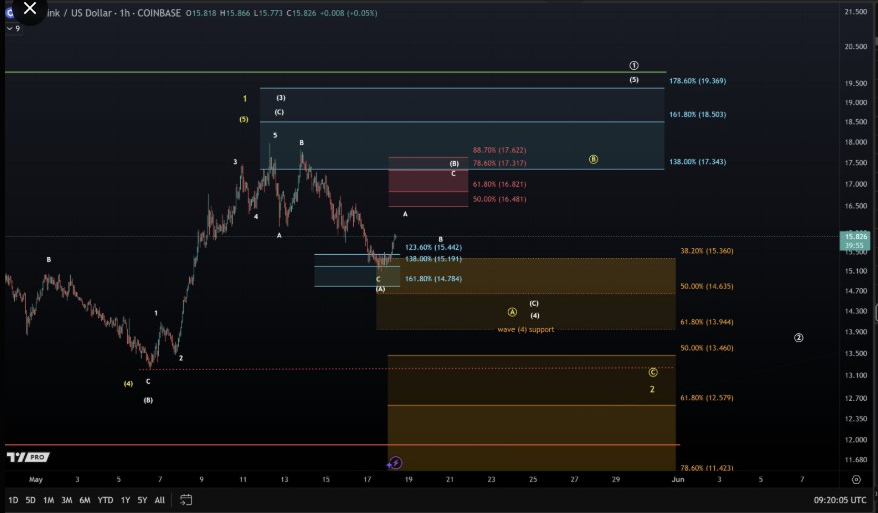
Task: Open timezone menu showing 09:20:05 UTC
Action: tap(840, 500)
